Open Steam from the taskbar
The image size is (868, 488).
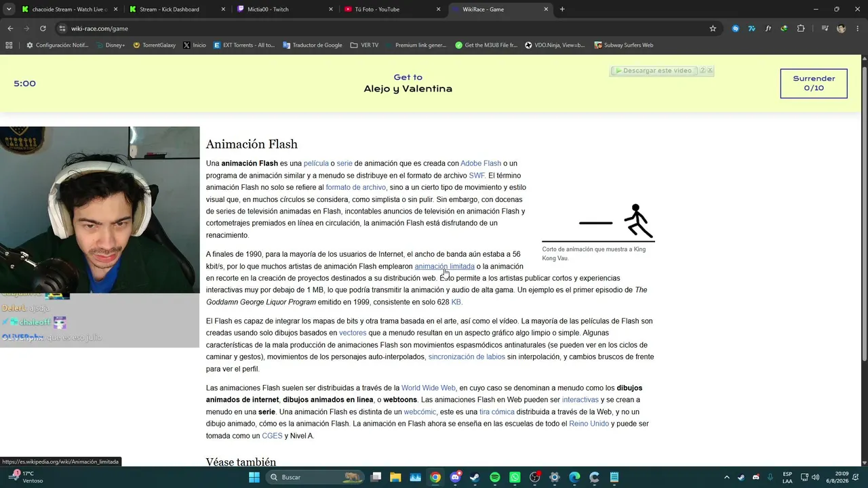[x=475, y=477]
